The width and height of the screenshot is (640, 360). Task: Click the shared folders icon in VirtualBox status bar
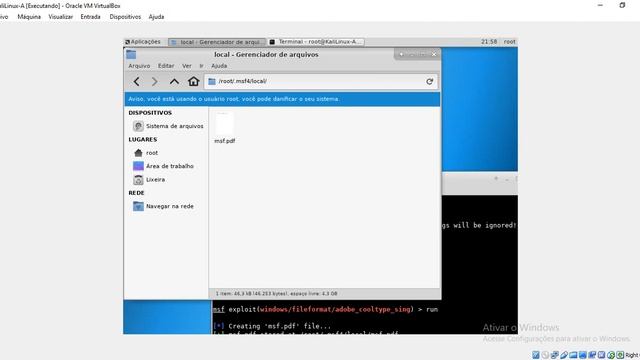pyautogui.click(x=573, y=355)
